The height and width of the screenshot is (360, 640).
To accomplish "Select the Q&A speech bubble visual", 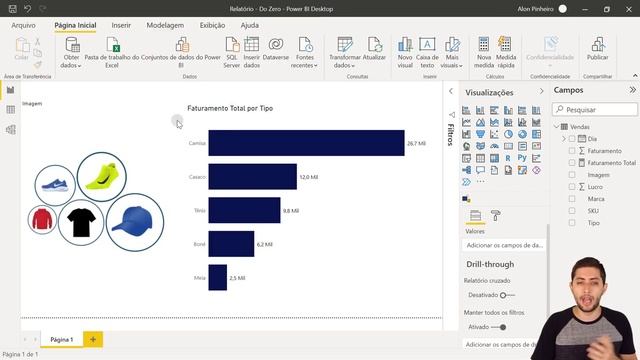I will pos(480,170).
